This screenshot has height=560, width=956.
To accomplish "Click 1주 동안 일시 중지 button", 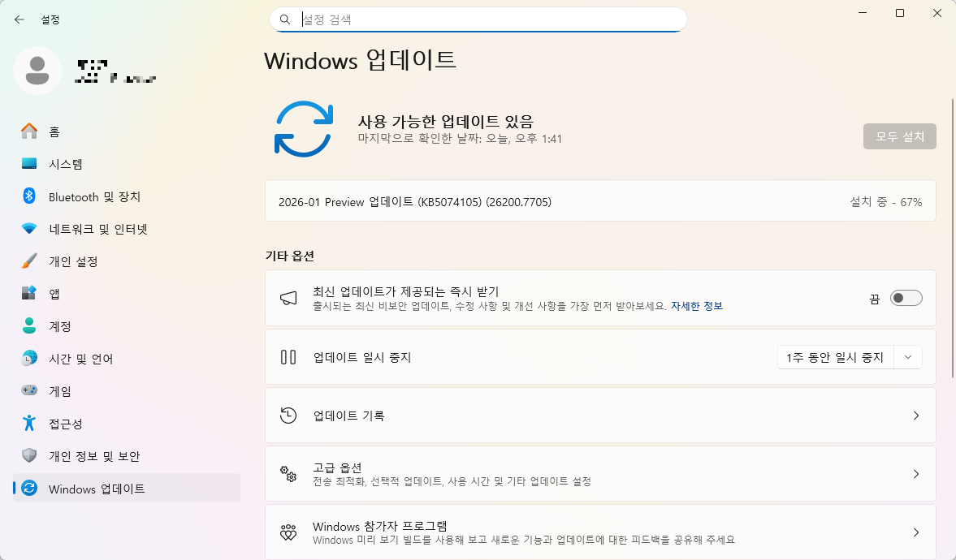I will point(835,357).
